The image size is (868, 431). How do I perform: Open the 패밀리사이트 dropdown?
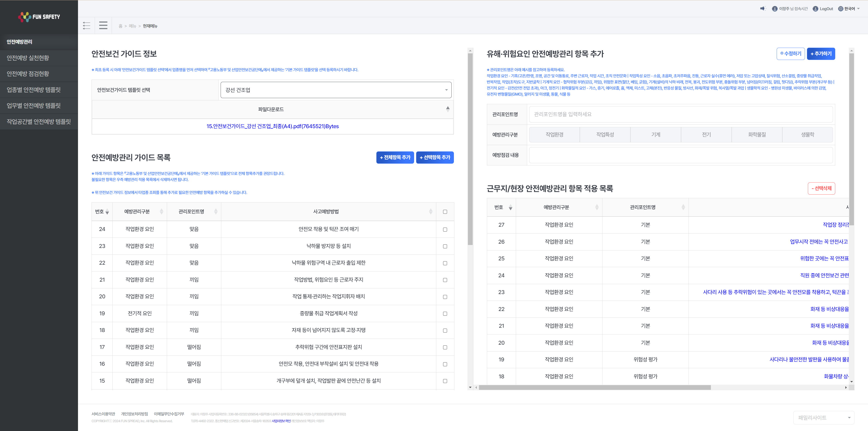tap(823, 417)
